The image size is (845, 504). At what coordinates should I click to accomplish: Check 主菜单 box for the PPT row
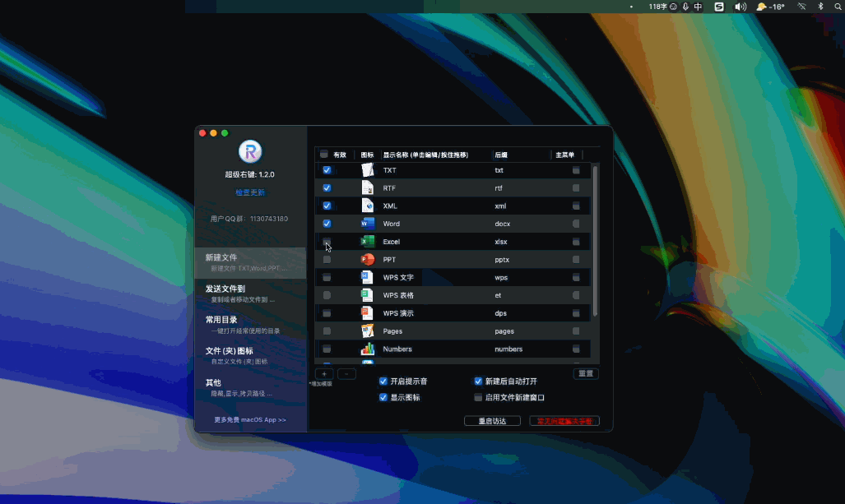click(576, 260)
